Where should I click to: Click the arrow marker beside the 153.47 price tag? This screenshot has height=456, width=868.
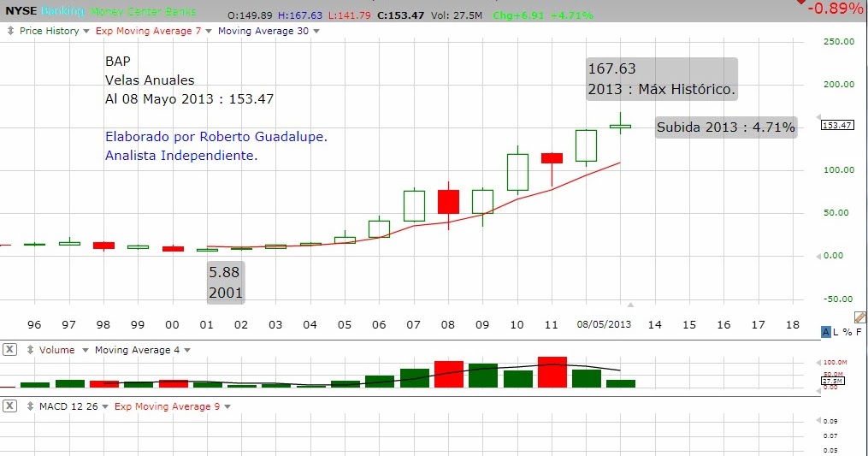coord(818,117)
